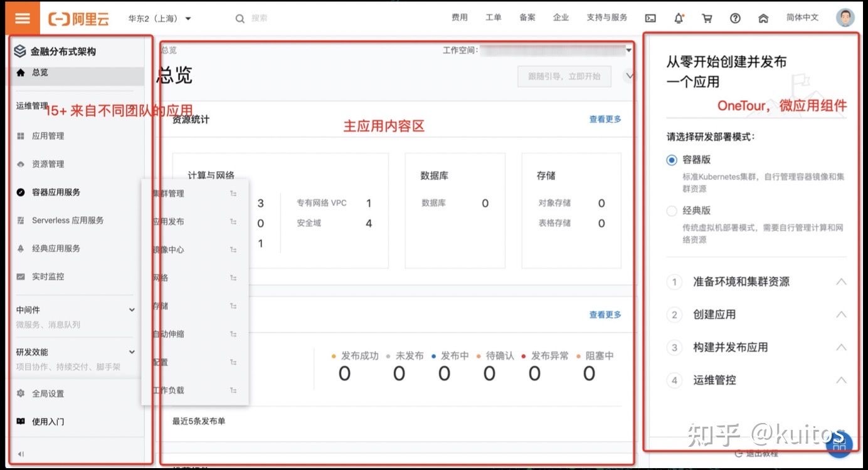Pin the 网络 submenu entry
Viewport: 868px width, 470px height.
(x=233, y=278)
